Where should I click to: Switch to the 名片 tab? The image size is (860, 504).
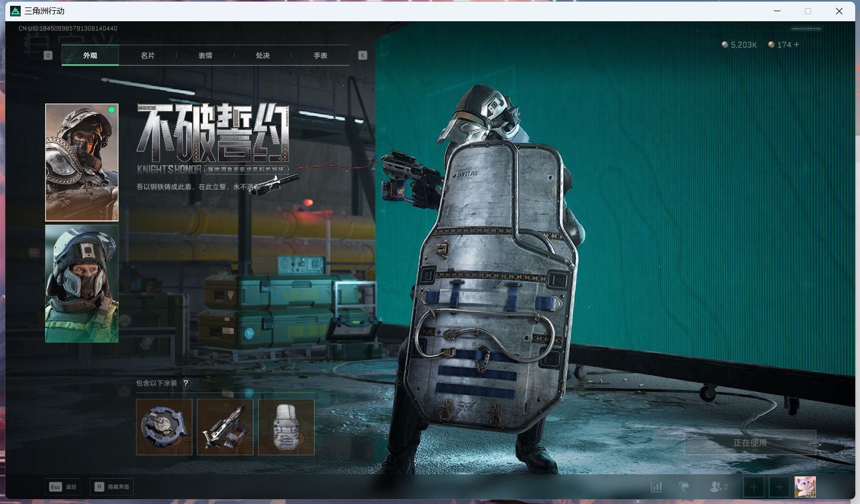(x=147, y=55)
